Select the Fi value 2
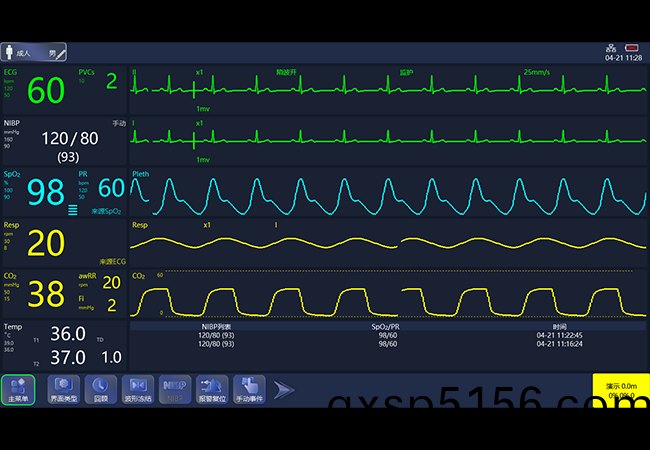Viewport: 650px width, 450px height. point(112,305)
